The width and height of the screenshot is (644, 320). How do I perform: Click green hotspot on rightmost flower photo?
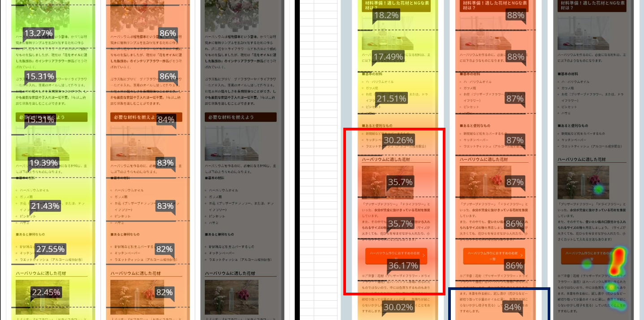click(x=598, y=190)
